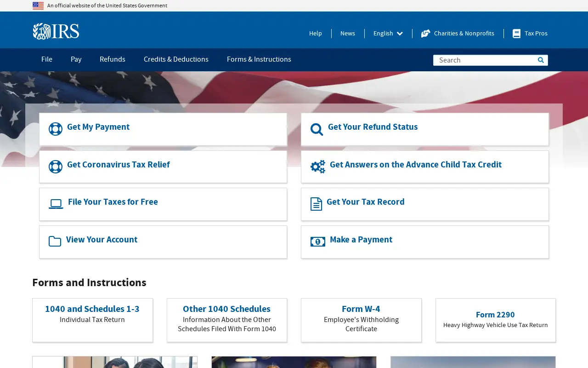Check Get Your Refund Status

pos(425,129)
